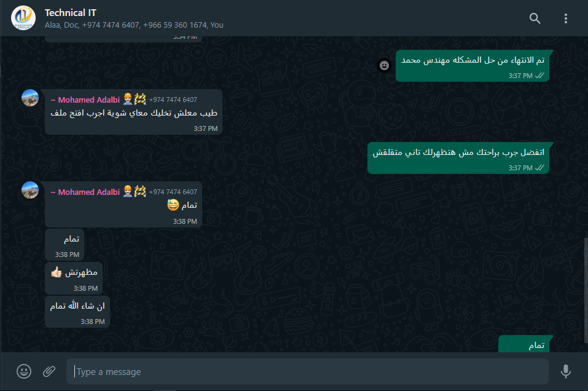Focus the 'Type a message' input field
This screenshot has height=391, width=588.
307,371
